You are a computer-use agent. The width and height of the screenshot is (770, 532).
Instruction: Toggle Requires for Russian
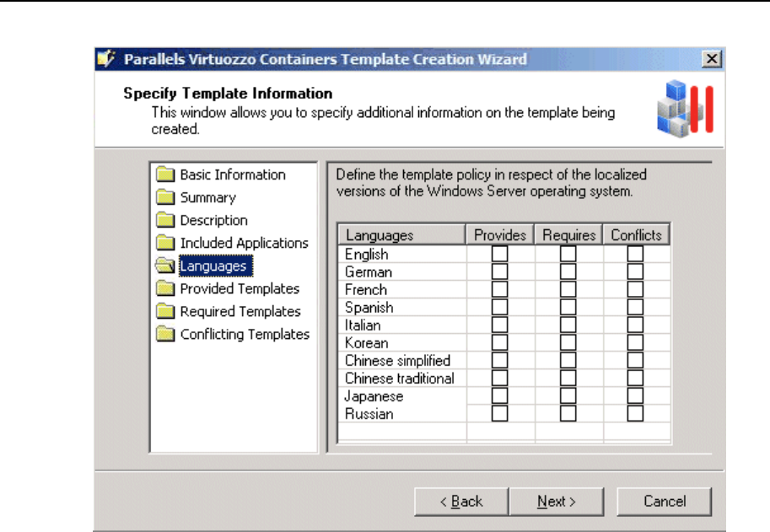pyautogui.click(x=568, y=413)
